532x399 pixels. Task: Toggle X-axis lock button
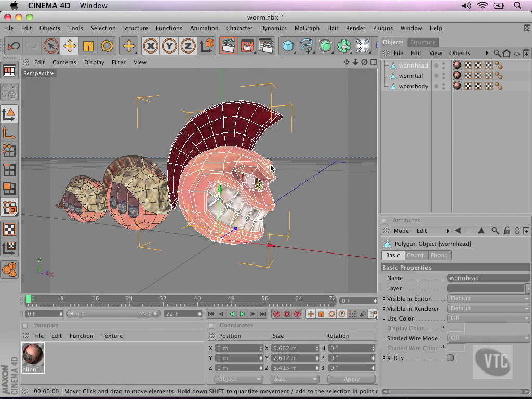pos(151,46)
